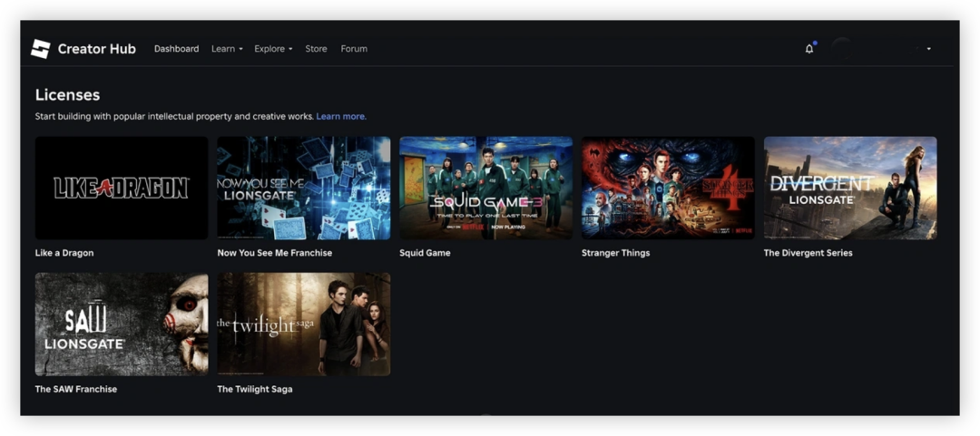Click the "Squid Game" caption
This screenshot has width=980, height=436.
coord(425,253)
